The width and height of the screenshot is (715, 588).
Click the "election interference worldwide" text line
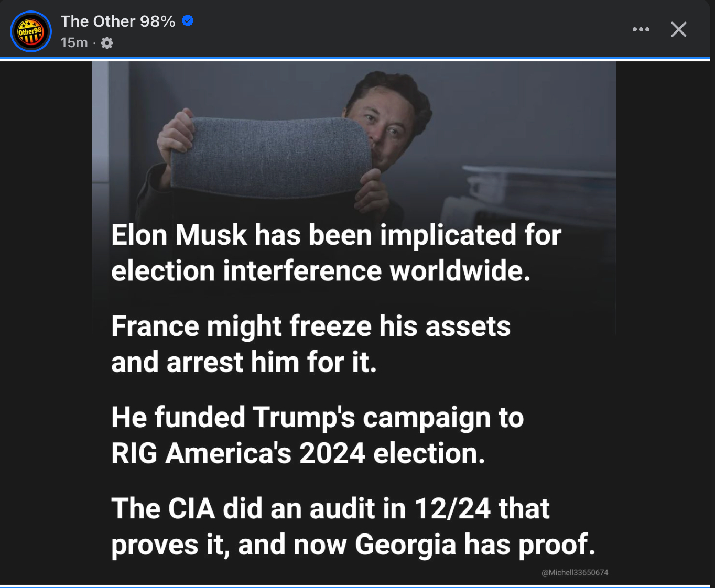tap(321, 271)
